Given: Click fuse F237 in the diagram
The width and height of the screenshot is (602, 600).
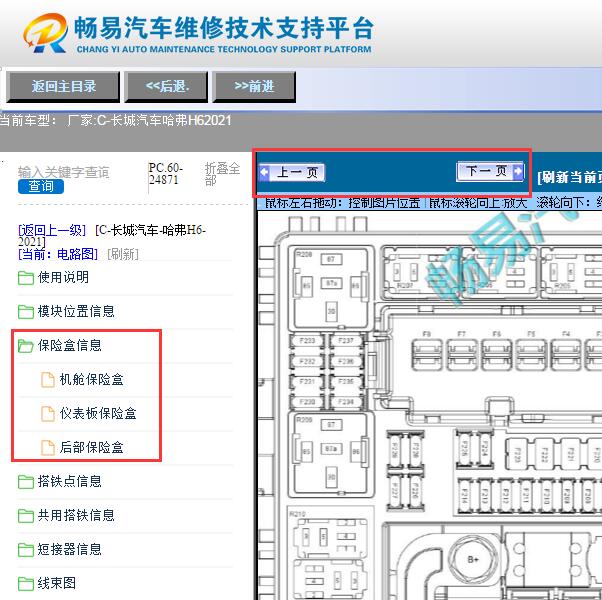Looking at the screenshot, I should 346,341.
